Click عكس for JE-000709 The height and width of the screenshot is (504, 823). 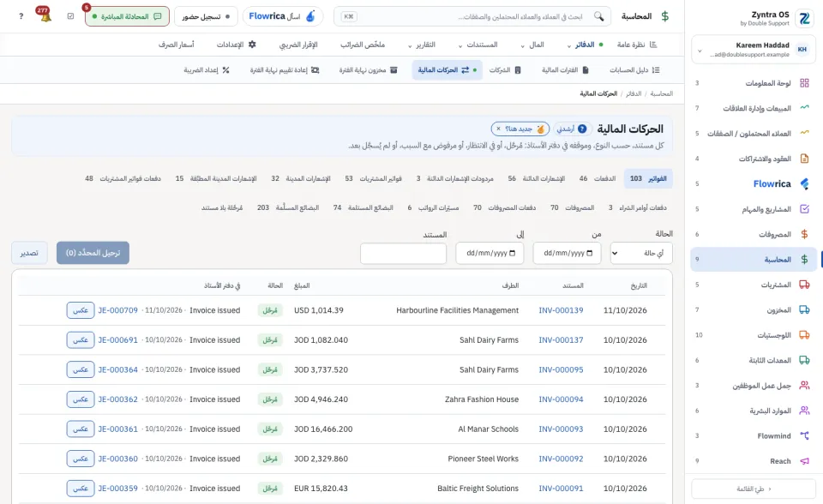[81, 310]
